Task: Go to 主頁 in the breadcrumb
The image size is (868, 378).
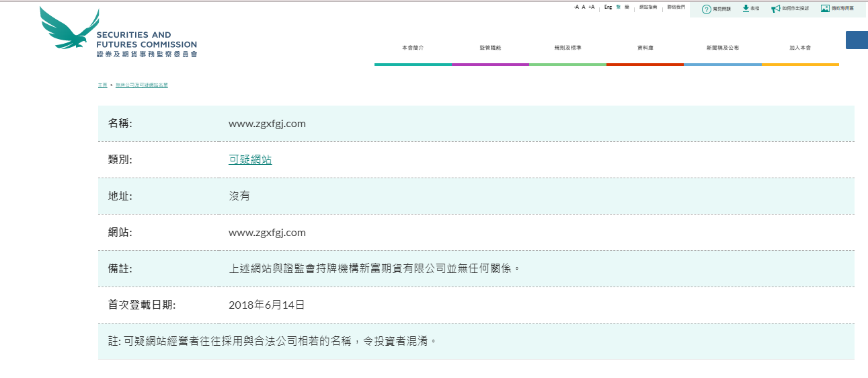Action: (x=102, y=85)
